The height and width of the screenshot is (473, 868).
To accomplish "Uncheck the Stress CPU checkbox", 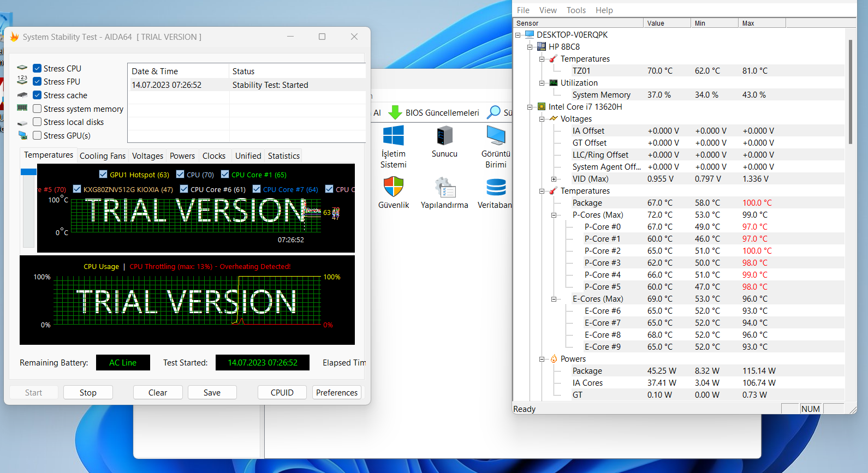I will click(x=37, y=68).
